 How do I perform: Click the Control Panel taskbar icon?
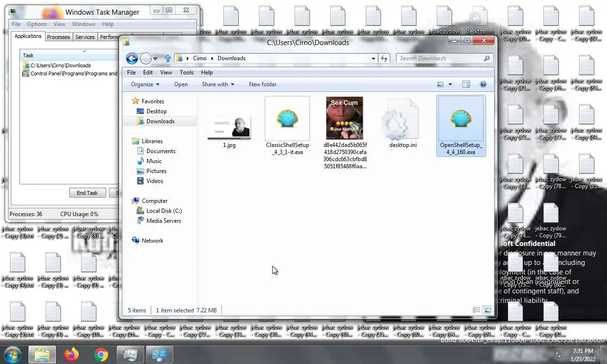point(159,355)
